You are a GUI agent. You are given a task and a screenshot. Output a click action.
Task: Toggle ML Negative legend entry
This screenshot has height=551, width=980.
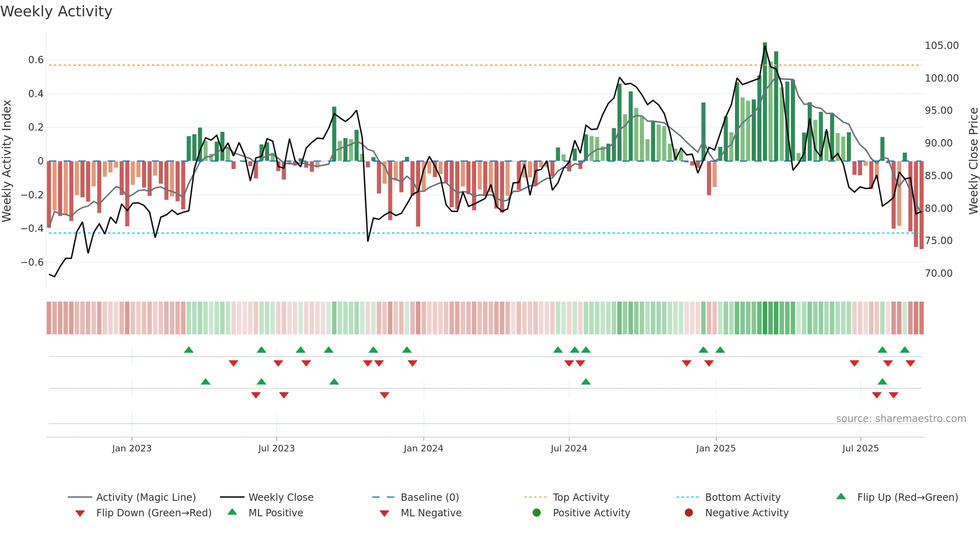click(420, 513)
